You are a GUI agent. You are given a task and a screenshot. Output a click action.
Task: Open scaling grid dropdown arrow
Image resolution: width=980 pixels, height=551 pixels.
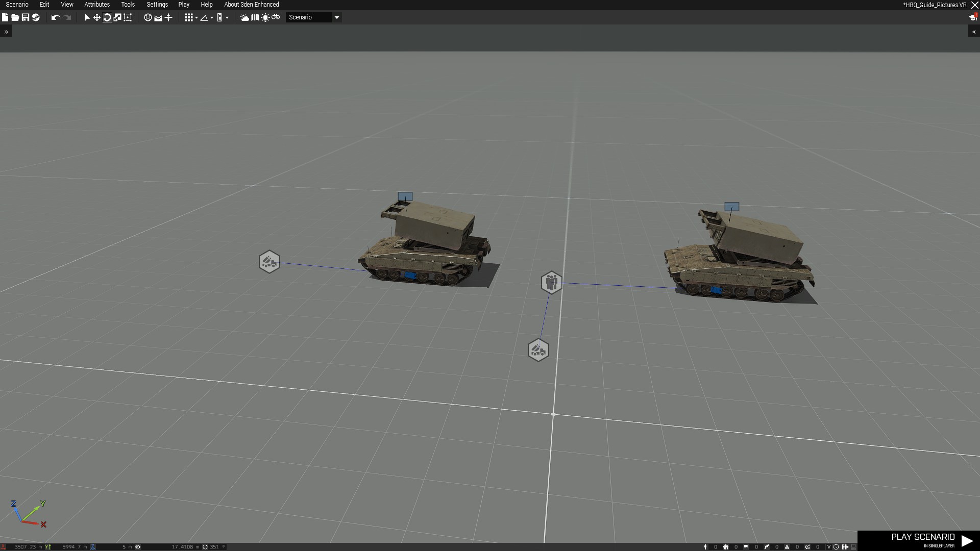[x=227, y=18]
